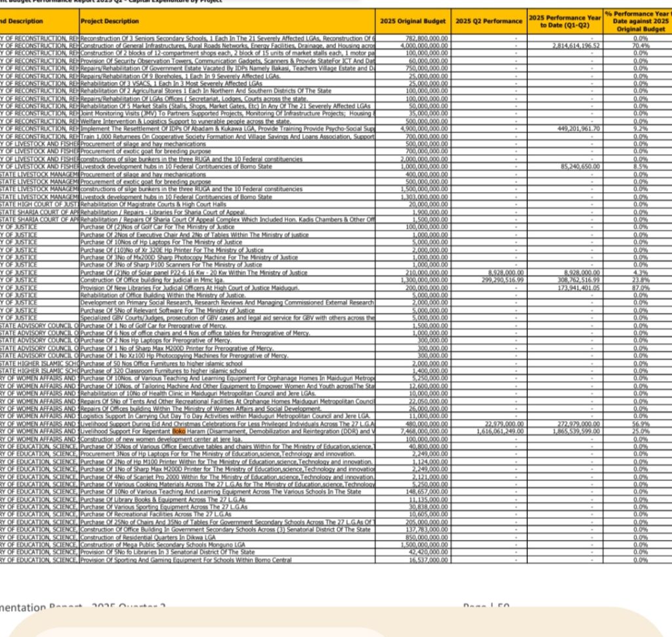Select "Rehabilitation Of 2 Agricultural Stores" description
672x637 pixels.
[x=205, y=91]
